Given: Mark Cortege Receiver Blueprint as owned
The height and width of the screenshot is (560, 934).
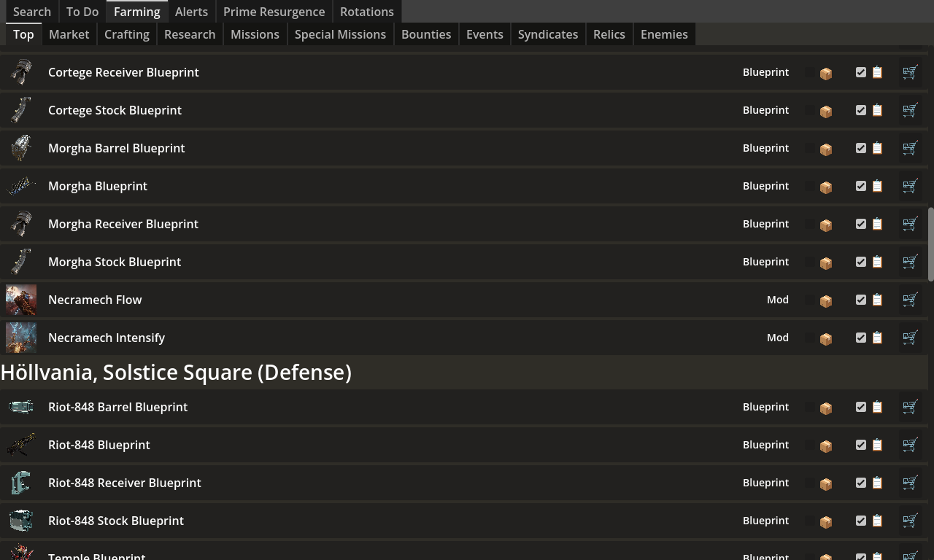Looking at the screenshot, I should (810, 72).
